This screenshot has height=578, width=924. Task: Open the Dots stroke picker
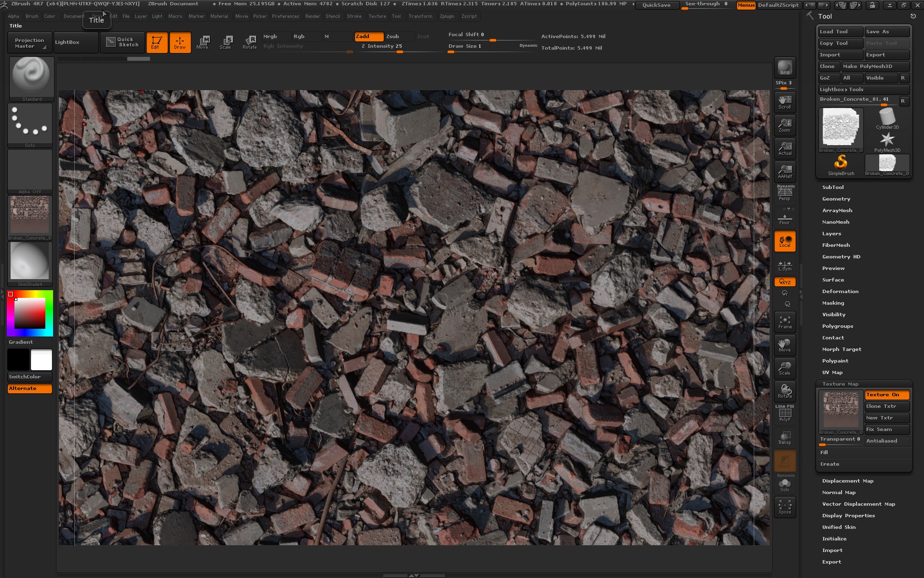30,125
